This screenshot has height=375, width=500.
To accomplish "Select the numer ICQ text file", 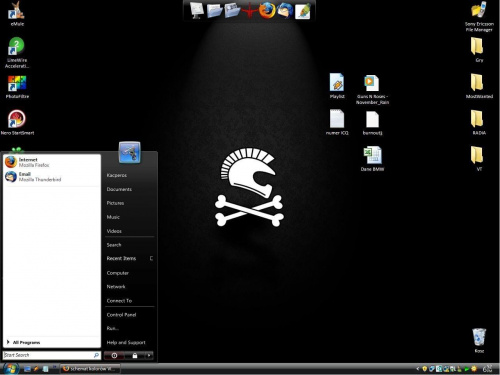I will 337,122.
